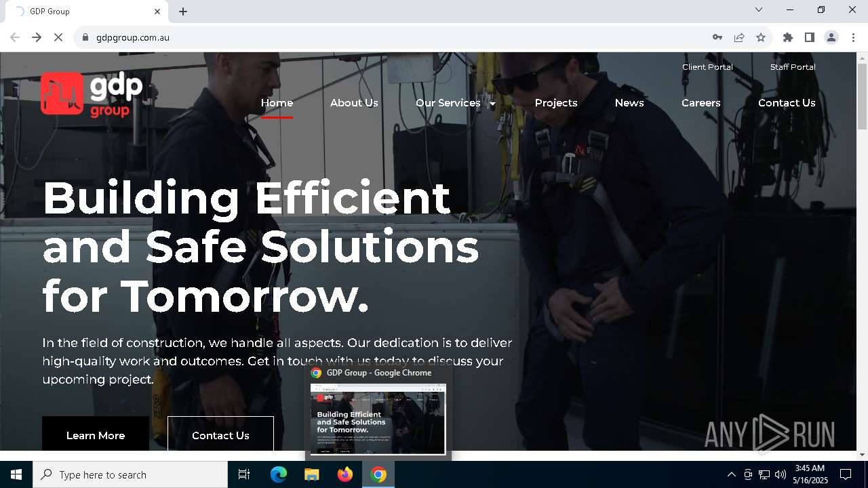Launch Microsoft Edge from taskbar
Viewport: 868px width, 488px height.
pos(278,474)
